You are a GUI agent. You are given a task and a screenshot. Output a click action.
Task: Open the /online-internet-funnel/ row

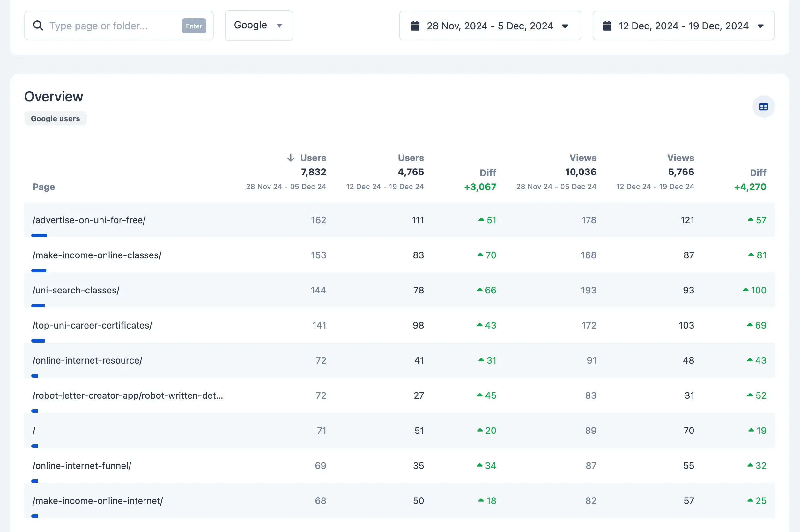[82, 466]
